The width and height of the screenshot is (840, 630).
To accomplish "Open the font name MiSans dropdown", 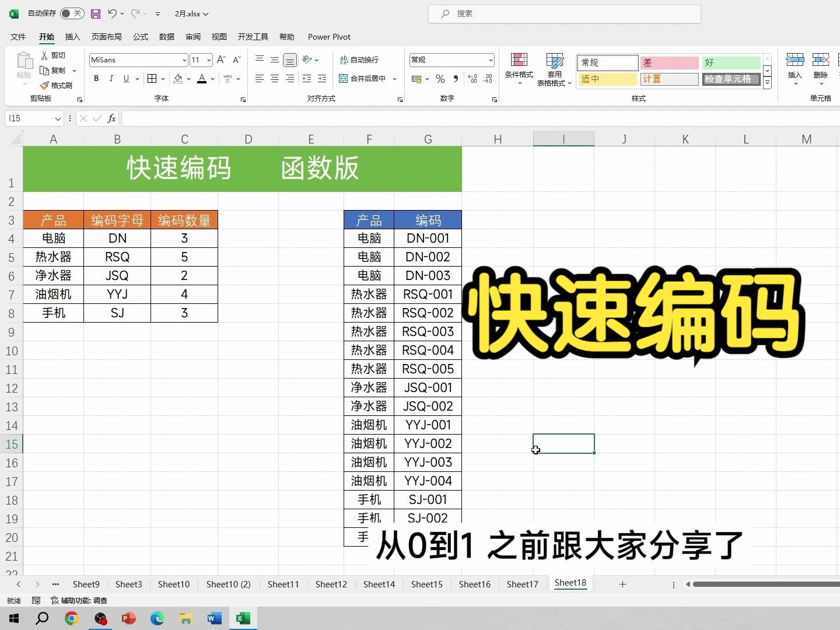I will (x=184, y=60).
